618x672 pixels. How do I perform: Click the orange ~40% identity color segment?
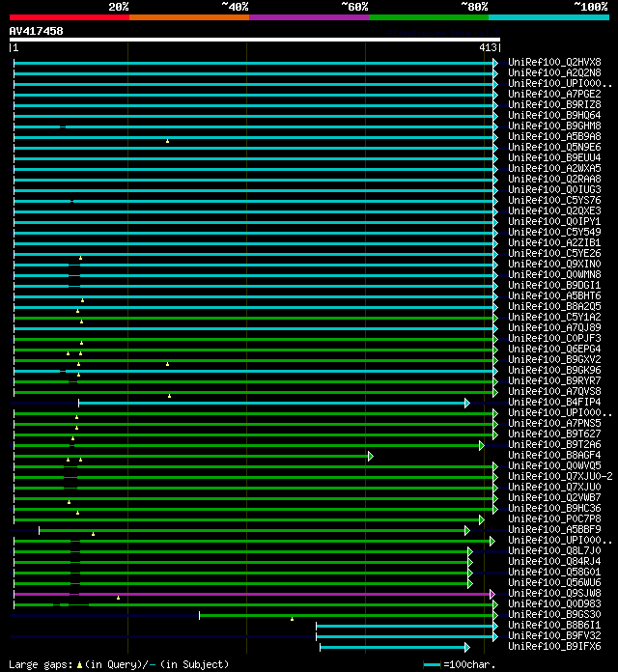point(189,17)
